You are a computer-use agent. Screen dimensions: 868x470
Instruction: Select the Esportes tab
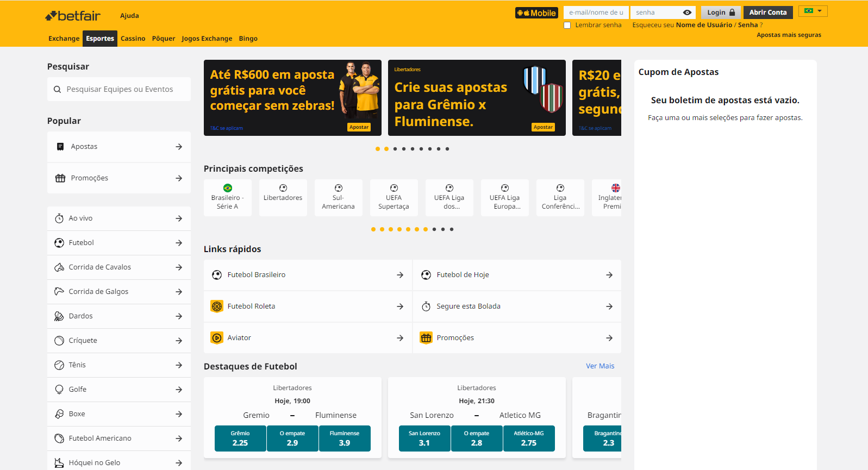(x=100, y=39)
